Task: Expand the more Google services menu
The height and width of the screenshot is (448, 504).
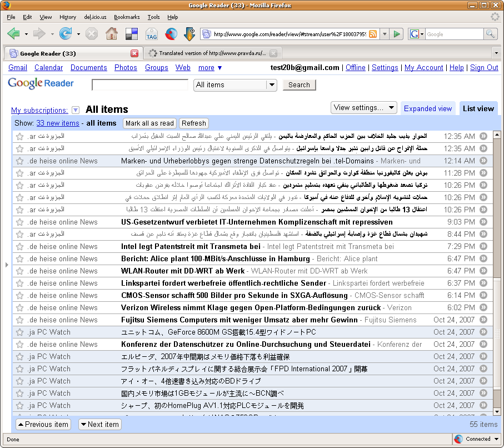Action: tap(210, 68)
